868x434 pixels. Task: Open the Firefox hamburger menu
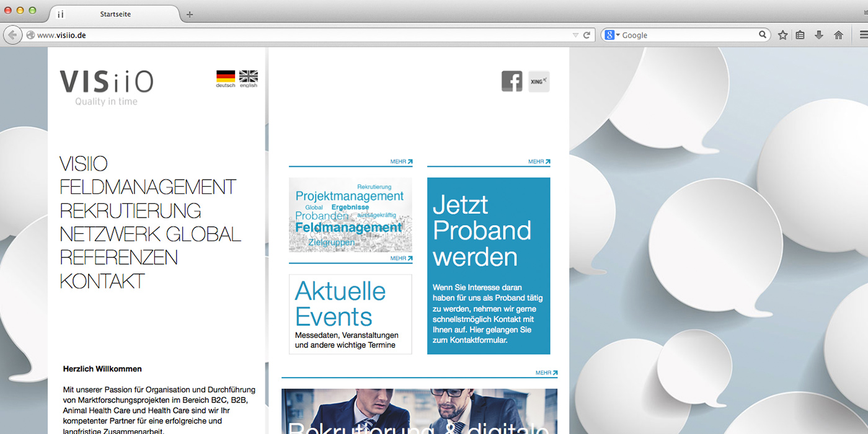click(863, 35)
